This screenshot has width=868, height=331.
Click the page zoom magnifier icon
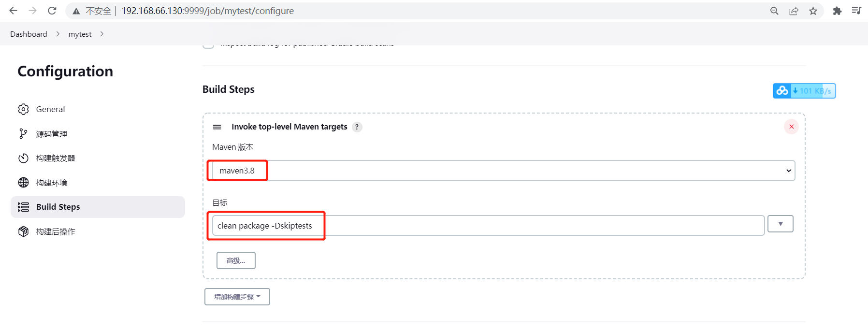tap(774, 11)
